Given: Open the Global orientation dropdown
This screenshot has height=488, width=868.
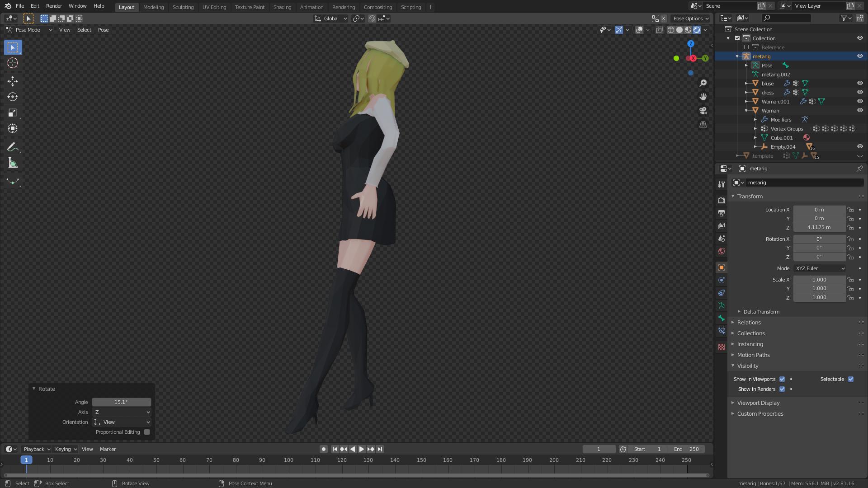Looking at the screenshot, I should 331,19.
